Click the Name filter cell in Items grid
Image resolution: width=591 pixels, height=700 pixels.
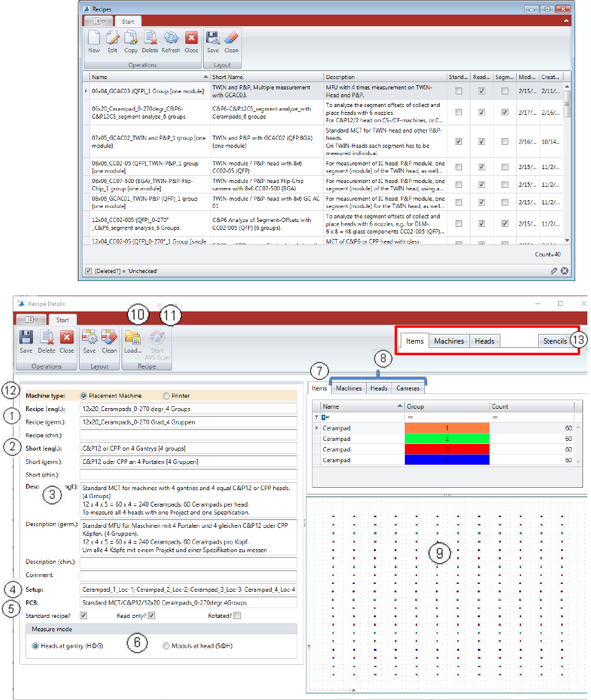362,417
